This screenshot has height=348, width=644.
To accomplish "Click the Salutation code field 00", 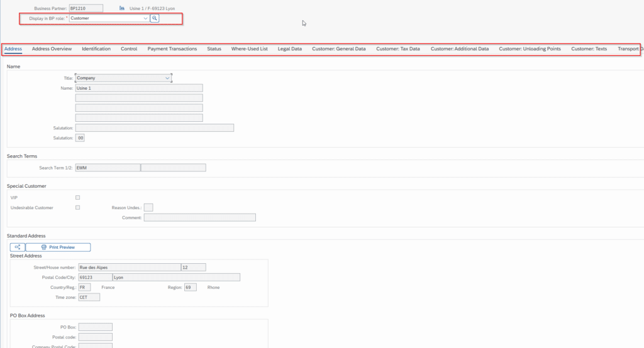I will [x=80, y=138].
